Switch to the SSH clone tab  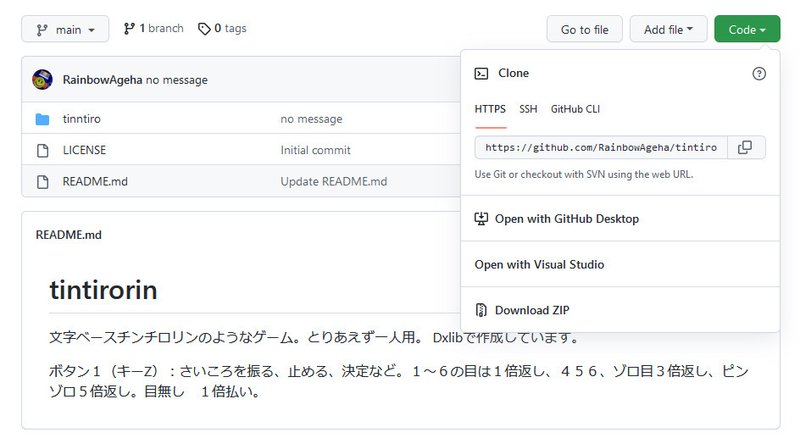click(528, 109)
